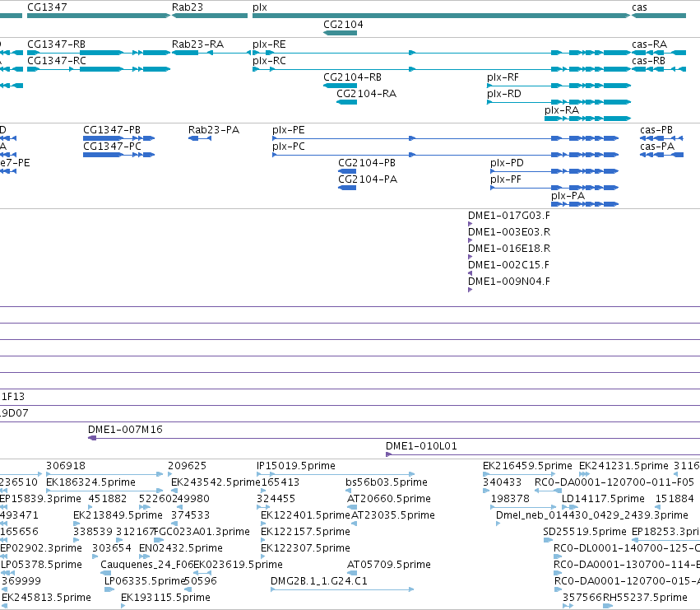
Task: Select EK243542.5prime
Action: [x=174, y=491]
